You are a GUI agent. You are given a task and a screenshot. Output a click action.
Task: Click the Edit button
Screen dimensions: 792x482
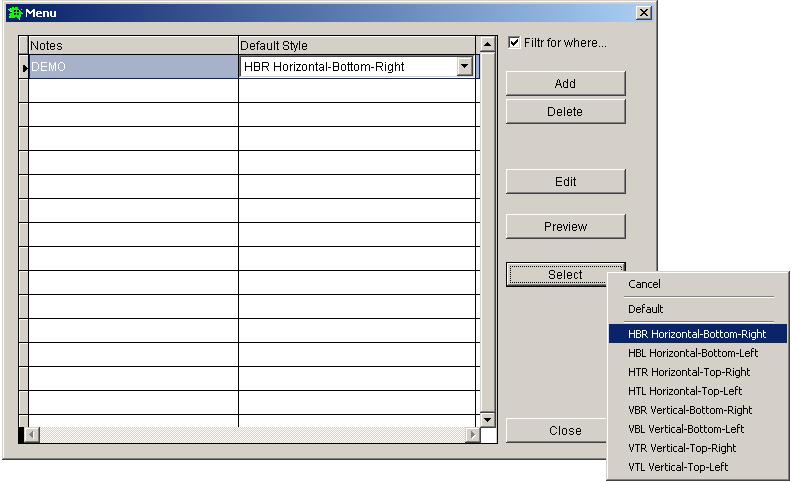coord(565,182)
